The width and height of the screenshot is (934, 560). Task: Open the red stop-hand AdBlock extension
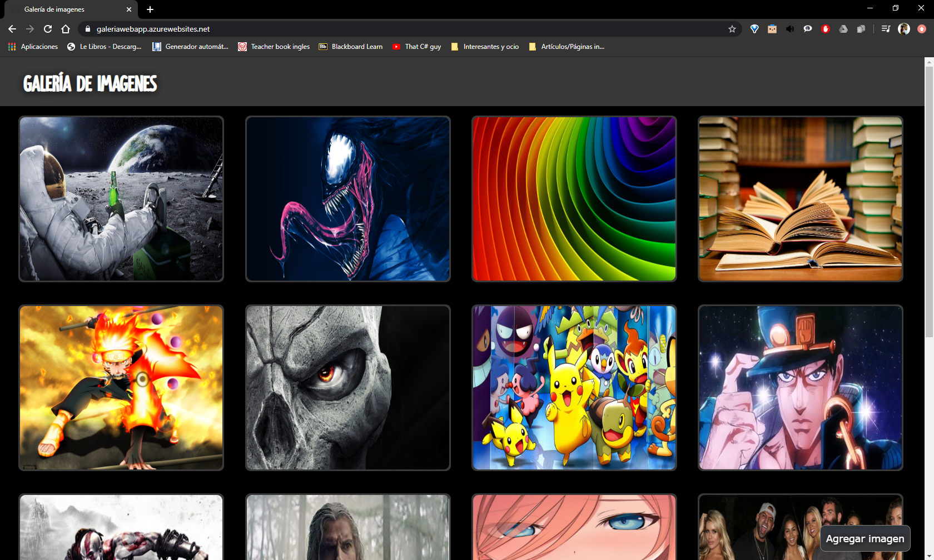826,29
